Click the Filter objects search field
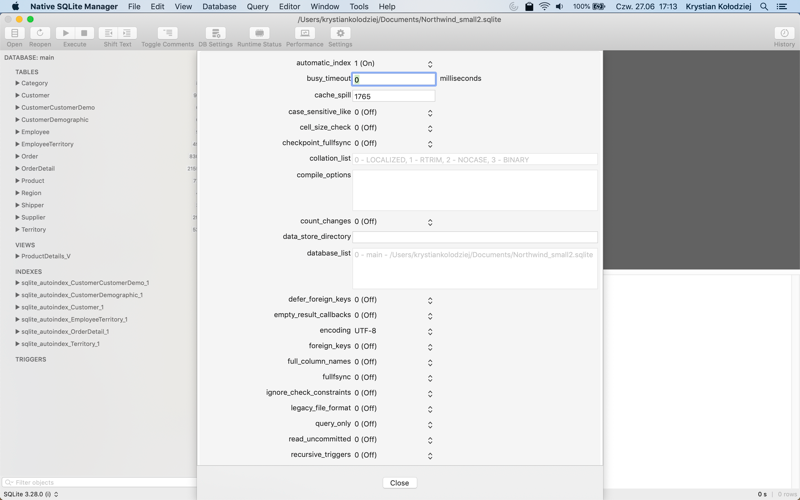Image resolution: width=800 pixels, height=500 pixels. pos(99,482)
